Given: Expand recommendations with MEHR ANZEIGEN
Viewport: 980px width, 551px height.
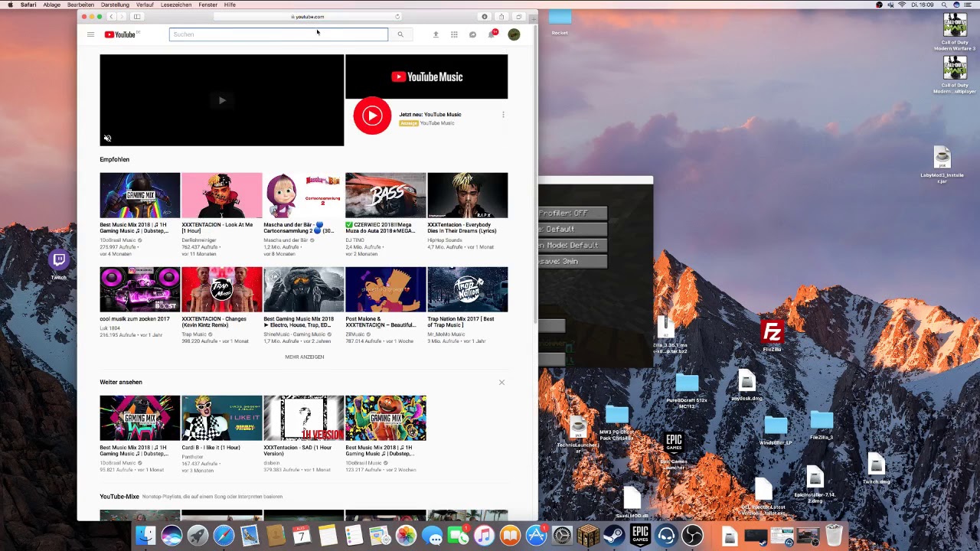Looking at the screenshot, I should coord(304,357).
